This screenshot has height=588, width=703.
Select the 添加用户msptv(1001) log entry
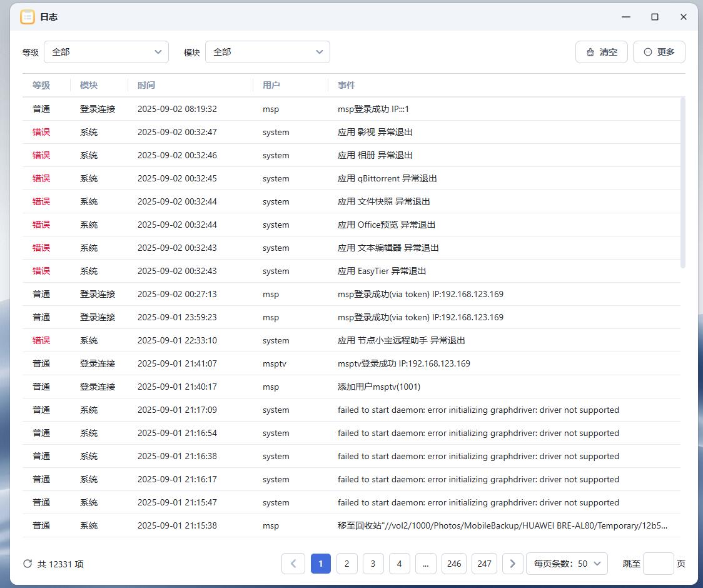click(x=379, y=387)
